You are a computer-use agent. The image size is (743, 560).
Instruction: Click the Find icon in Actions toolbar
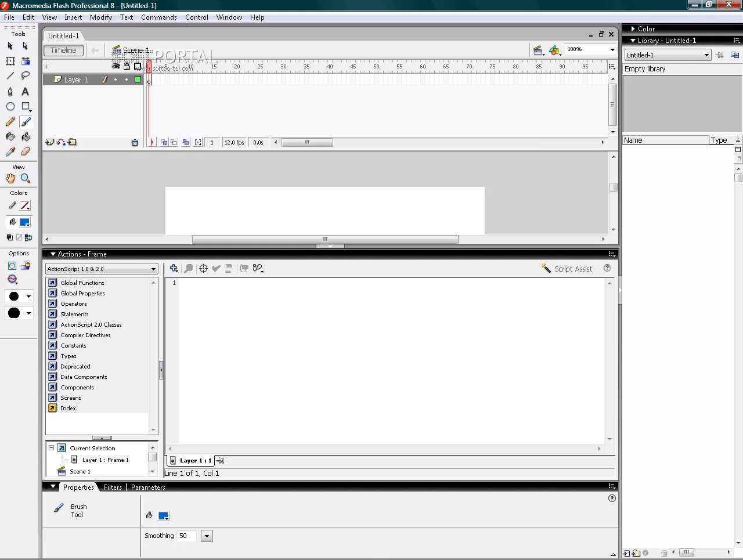point(189,268)
